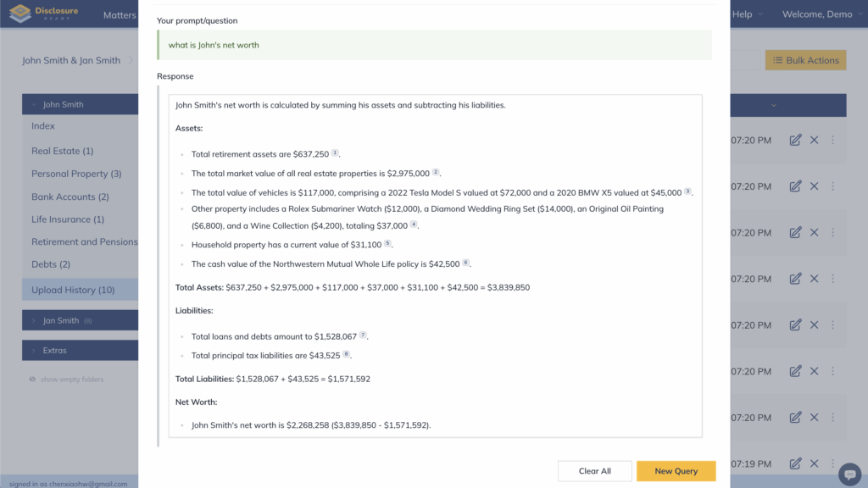Click citation marker 7 after loans and debts
This screenshot has height=488, width=868.
(x=363, y=335)
